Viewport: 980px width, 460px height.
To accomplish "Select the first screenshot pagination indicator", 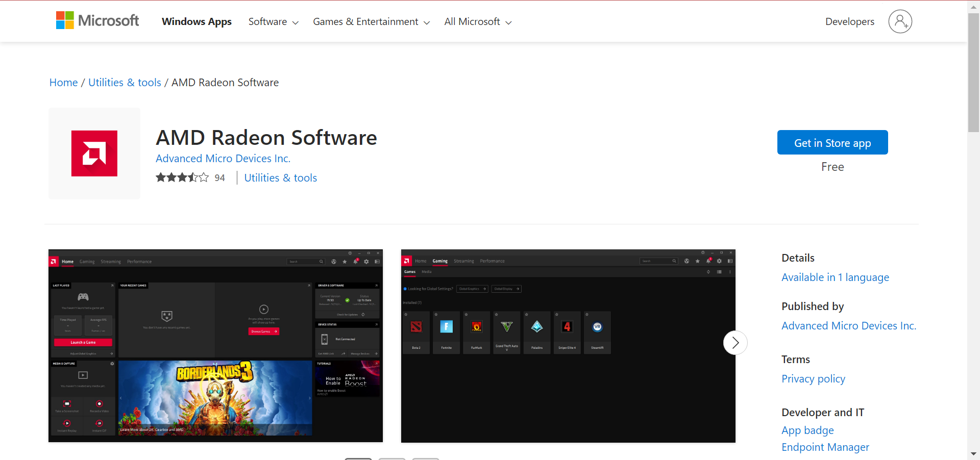I will coord(358,458).
